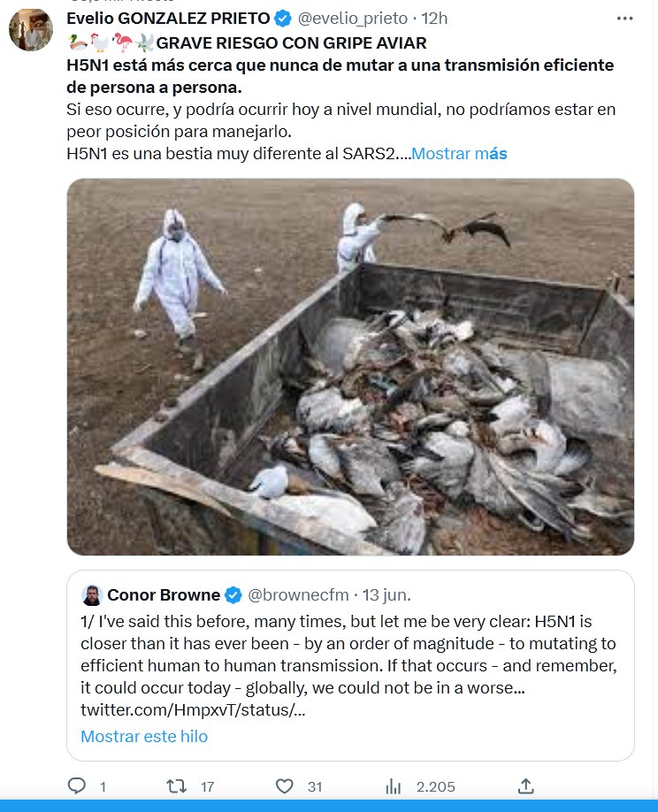This screenshot has height=812, width=658.
Task: Open tweet analytics bar chart icon
Action: coord(394,785)
